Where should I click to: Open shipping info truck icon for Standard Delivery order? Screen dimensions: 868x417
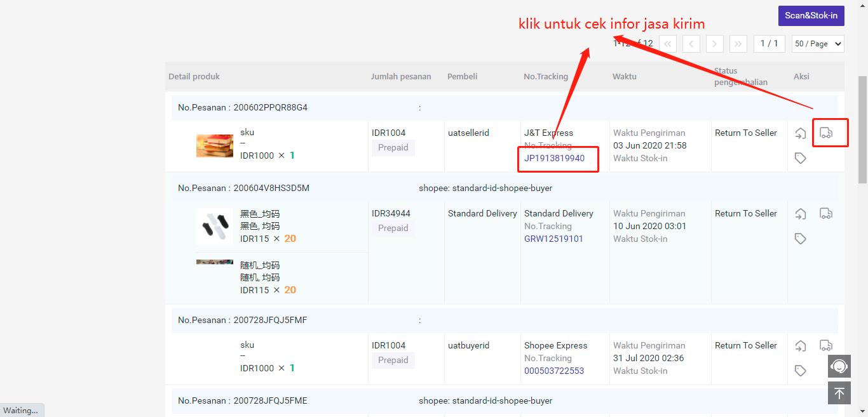(x=825, y=213)
